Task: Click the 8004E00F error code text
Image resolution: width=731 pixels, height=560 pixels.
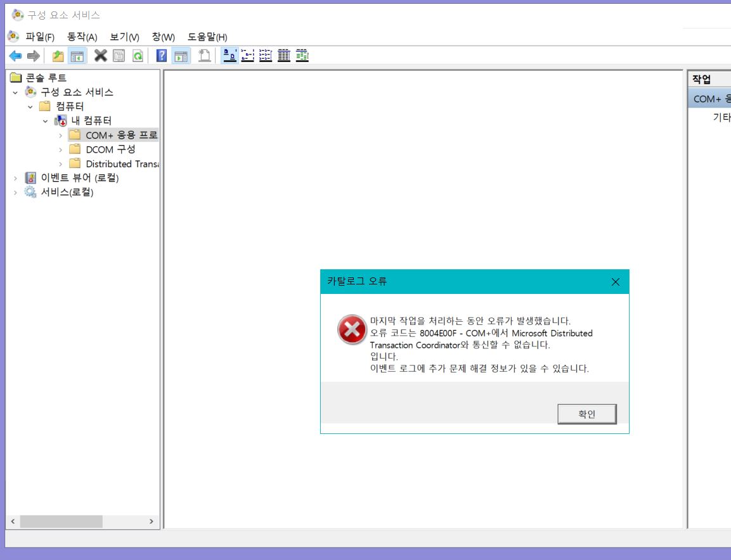Action: click(x=438, y=334)
